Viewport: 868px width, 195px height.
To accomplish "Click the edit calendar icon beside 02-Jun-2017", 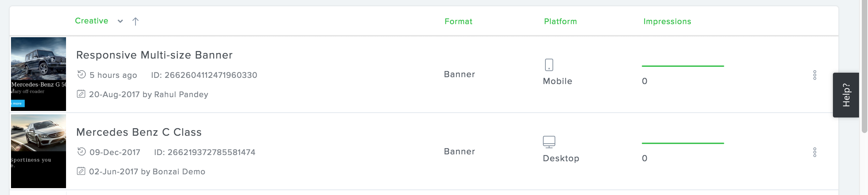I will (x=81, y=171).
